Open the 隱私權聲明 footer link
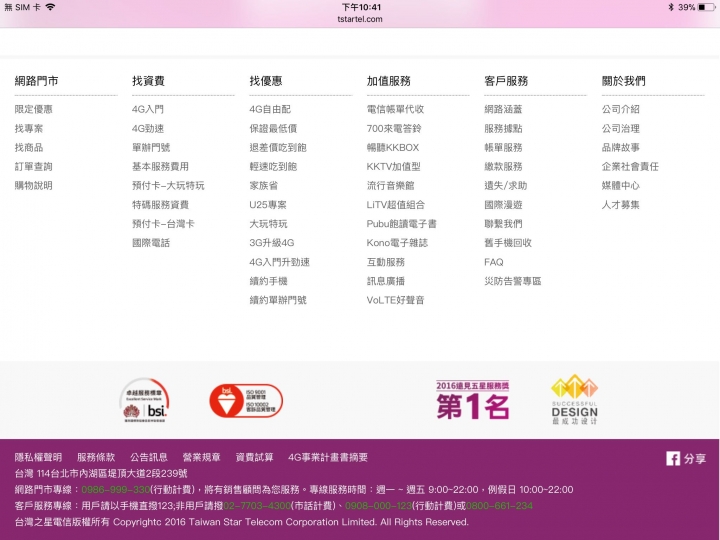 [38, 457]
